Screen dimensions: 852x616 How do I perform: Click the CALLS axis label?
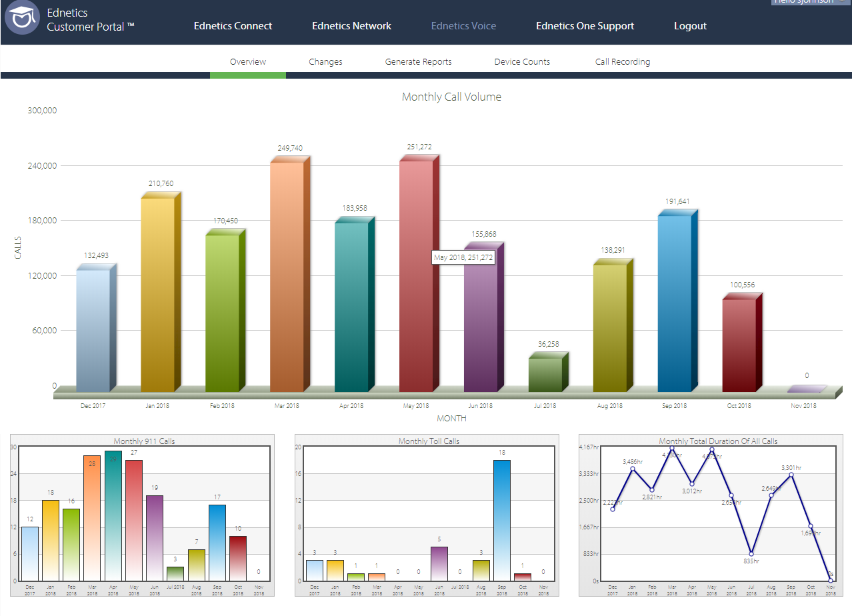pyautogui.click(x=18, y=247)
